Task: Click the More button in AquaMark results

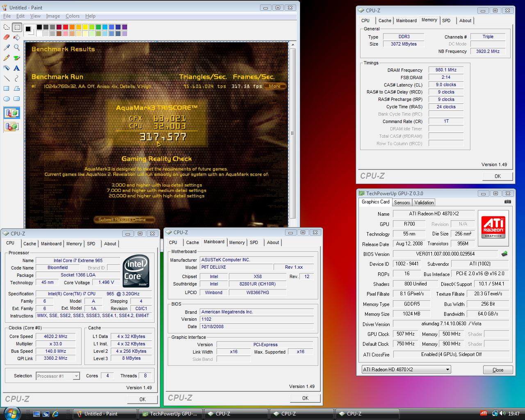Action: click(275, 86)
